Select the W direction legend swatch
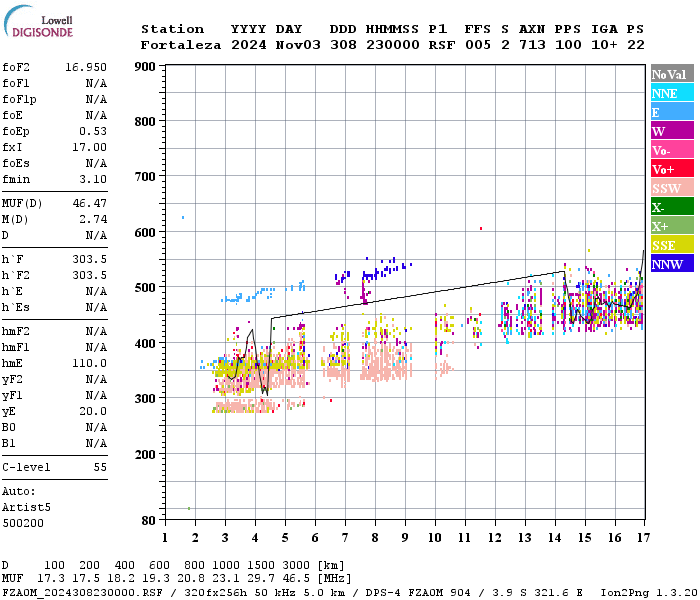 click(x=672, y=130)
